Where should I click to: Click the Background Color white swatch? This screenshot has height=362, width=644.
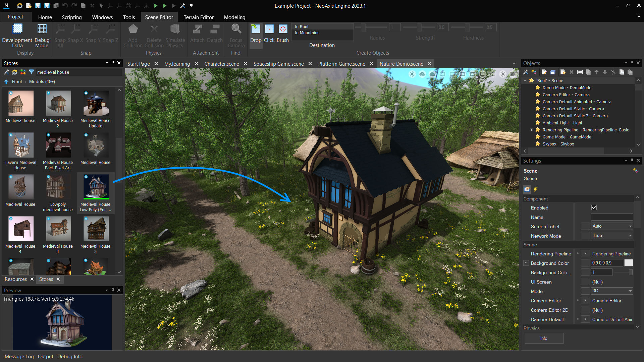tap(629, 263)
